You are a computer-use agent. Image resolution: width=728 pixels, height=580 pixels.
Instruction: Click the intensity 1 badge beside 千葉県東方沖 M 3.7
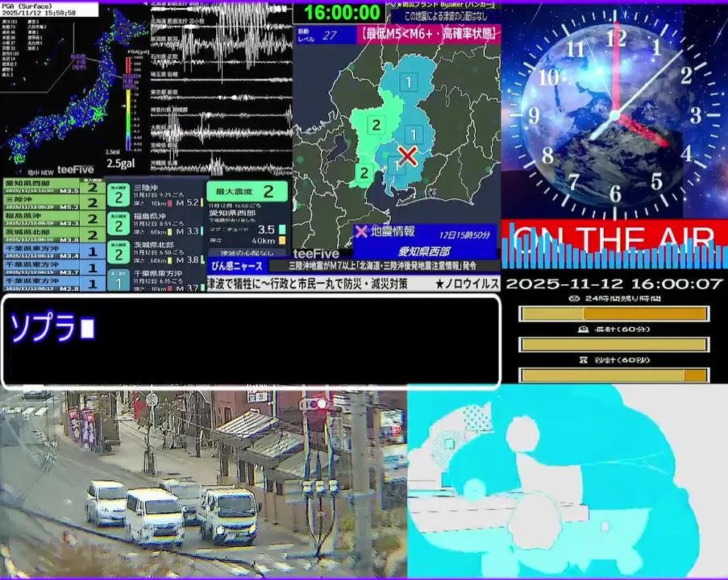click(x=119, y=281)
